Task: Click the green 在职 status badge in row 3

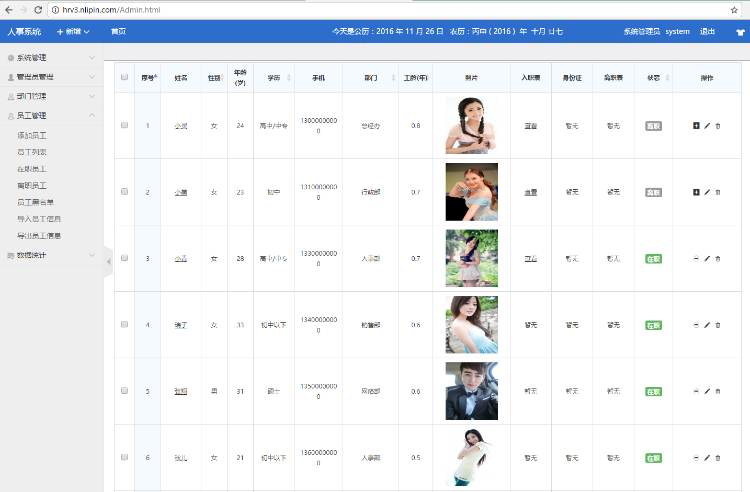Action: click(653, 259)
